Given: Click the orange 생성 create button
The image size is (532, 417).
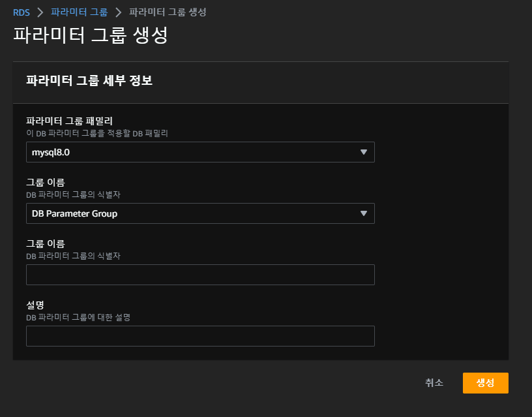Looking at the screenshot, I should (486, 383).
